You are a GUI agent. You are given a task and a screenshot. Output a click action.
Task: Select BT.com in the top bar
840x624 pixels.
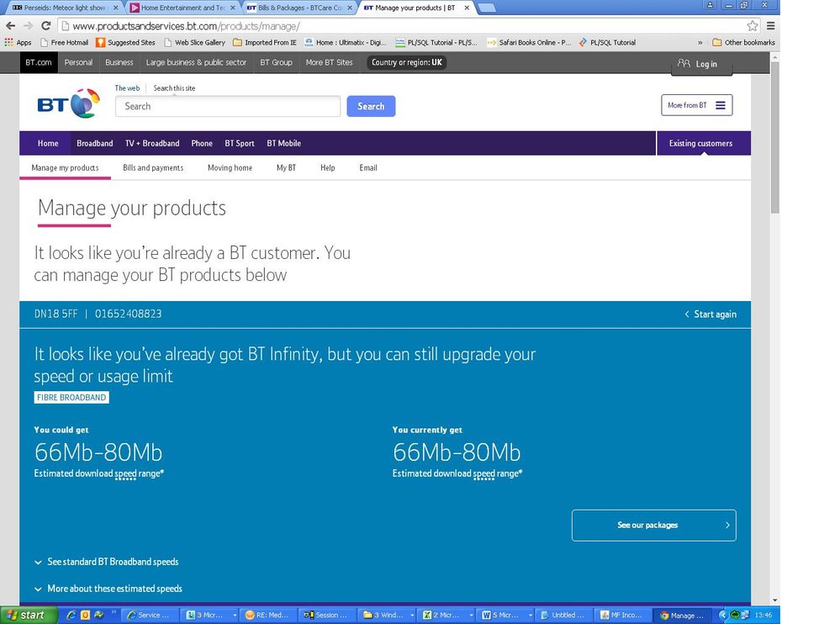(x=39, y=62)
